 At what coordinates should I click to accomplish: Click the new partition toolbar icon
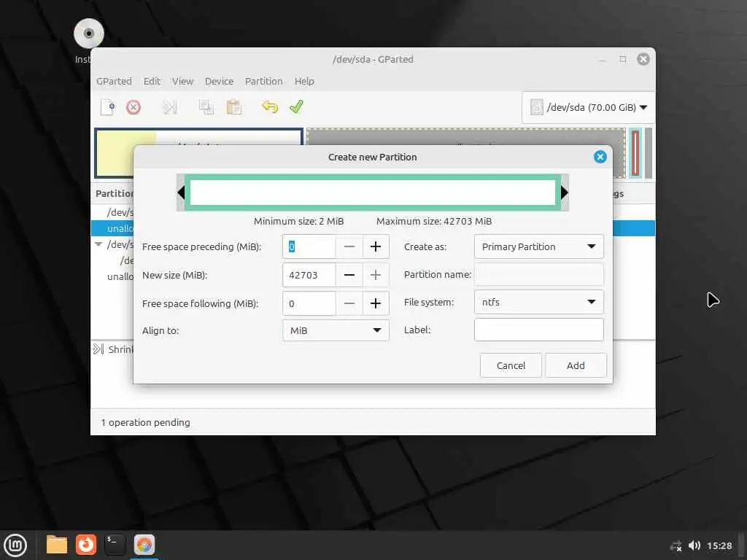(x=108, y=107)
